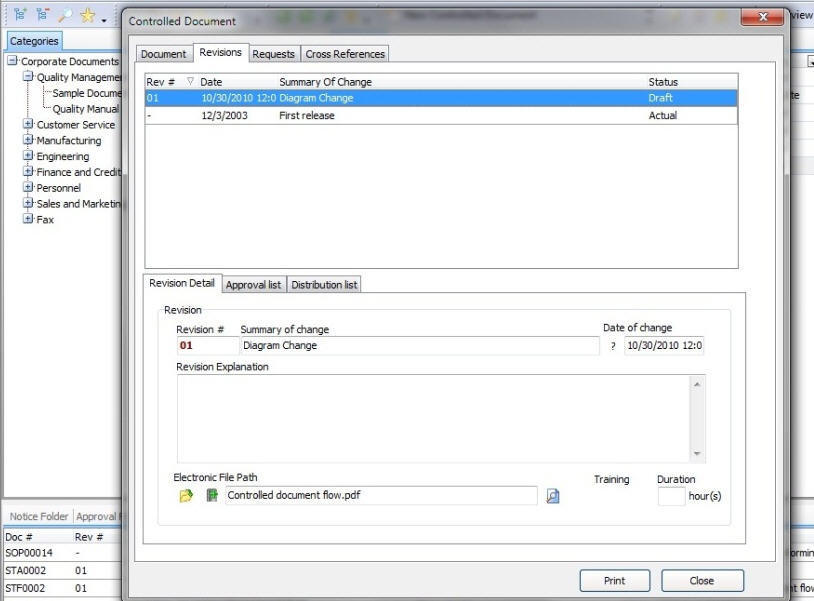
Task: Click the expand-all tree icon in toolbar
Action: 20,15
